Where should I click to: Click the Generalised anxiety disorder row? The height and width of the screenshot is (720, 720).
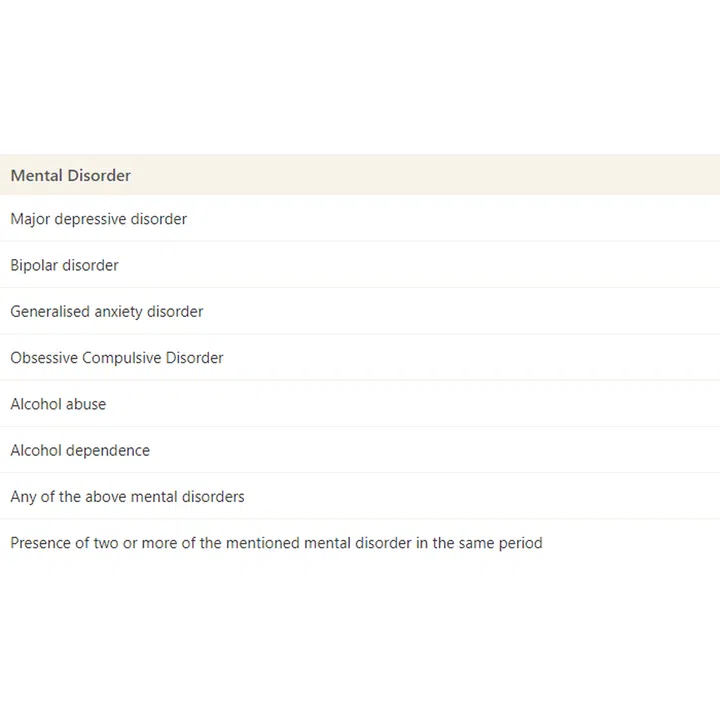tap(107, 311)
